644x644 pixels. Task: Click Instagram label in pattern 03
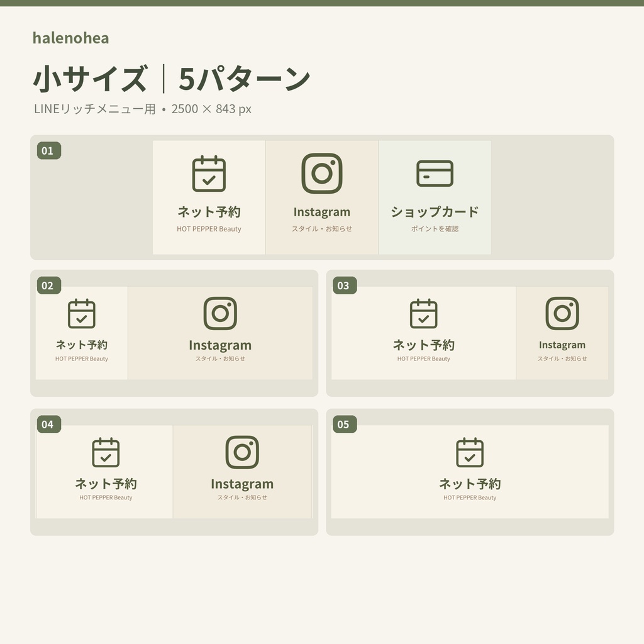click(562, 345)
